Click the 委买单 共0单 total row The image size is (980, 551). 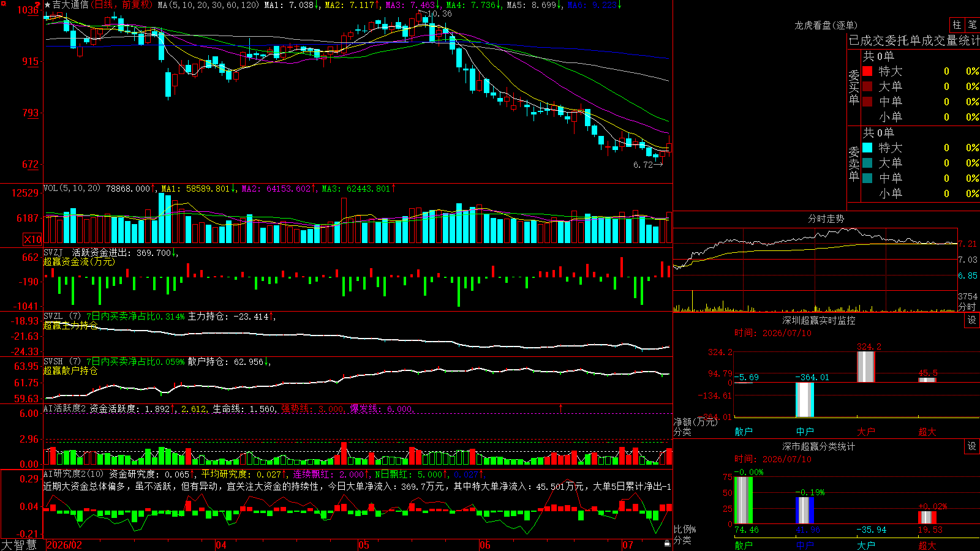tap(878, 56)
